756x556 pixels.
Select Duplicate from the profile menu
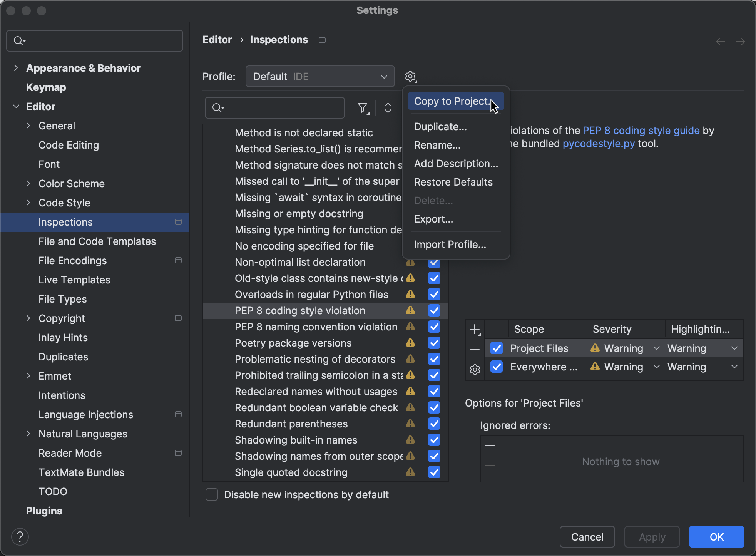[x=440, y=126]
